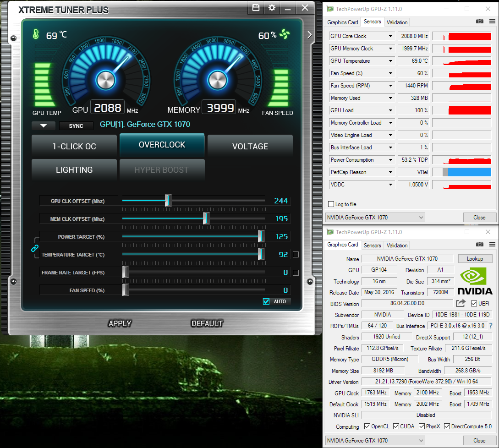Toggle CUDA computing checkbox
Viewport: 499px width, 448px height.
[x=396, y=426]
